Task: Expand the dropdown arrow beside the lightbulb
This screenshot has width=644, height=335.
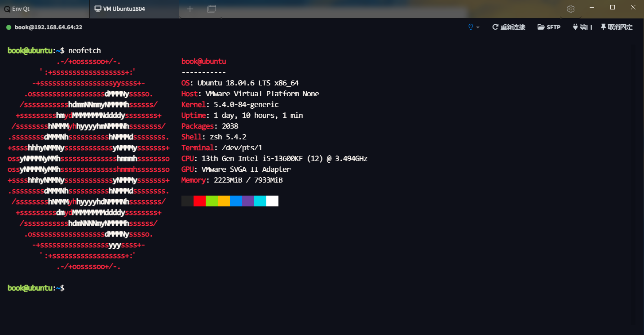Action: 478,27
